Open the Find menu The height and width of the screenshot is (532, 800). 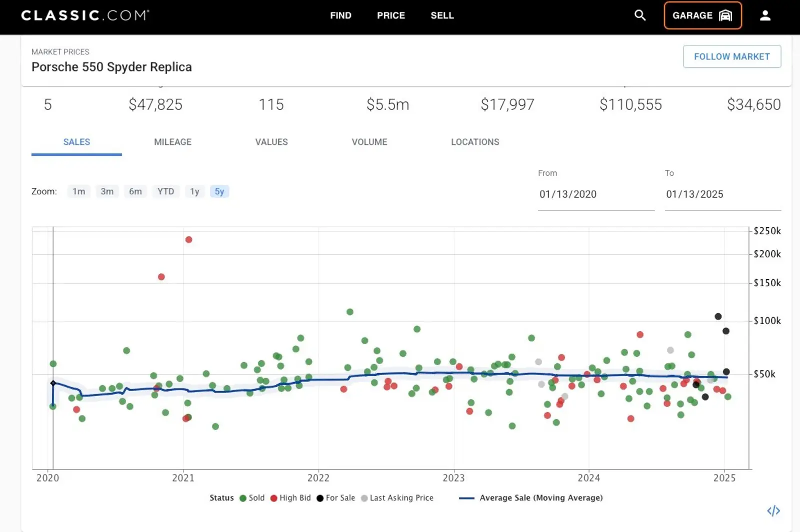point(340,15)
